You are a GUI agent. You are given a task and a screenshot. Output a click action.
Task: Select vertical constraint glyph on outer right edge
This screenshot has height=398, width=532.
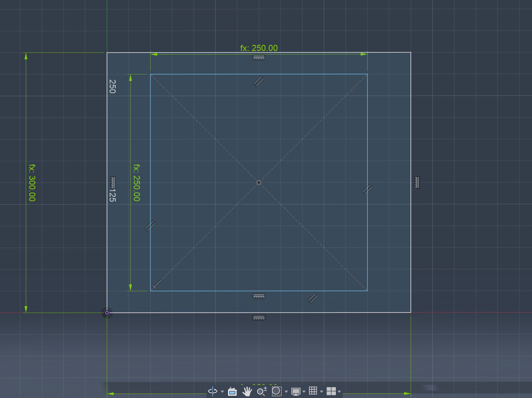(x=417, y=182)
